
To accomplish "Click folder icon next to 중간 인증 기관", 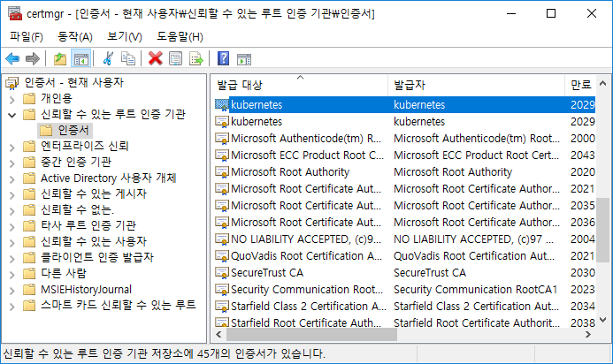I will point(29,162).
